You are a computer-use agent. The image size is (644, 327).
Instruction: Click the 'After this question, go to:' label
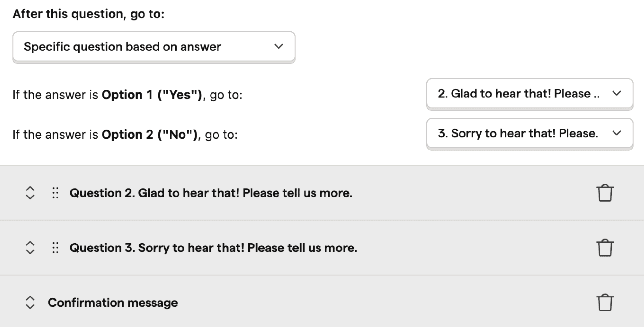(89, 14)
